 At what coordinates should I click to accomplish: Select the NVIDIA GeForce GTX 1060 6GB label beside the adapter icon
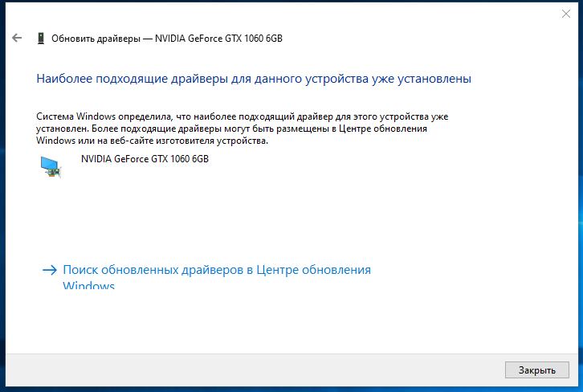click(x=145, y=159)
